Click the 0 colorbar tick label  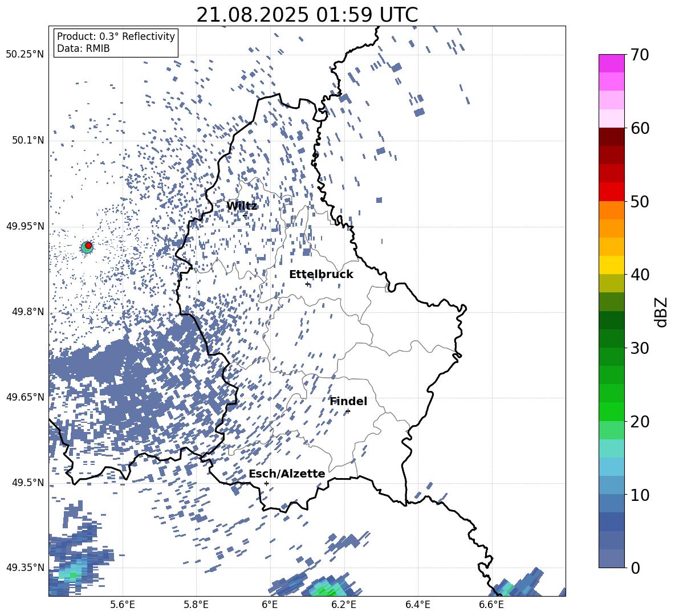pyautogui.click(x=635, y=568)
